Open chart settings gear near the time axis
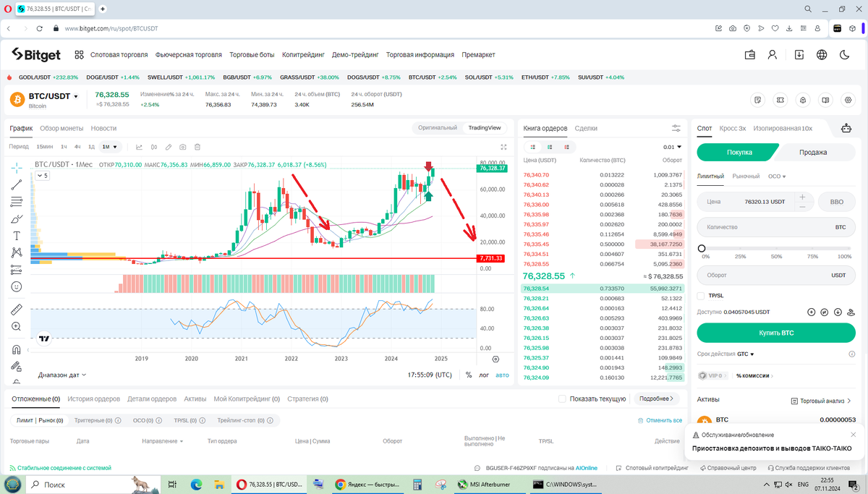The image size is (868, 494). (495, 358)
